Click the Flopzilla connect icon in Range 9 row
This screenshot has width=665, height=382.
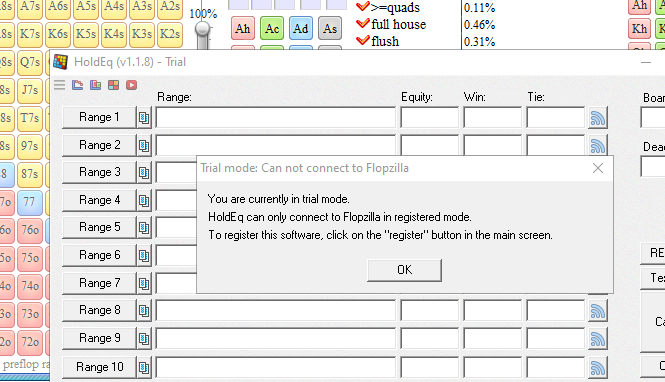(598, 339)
